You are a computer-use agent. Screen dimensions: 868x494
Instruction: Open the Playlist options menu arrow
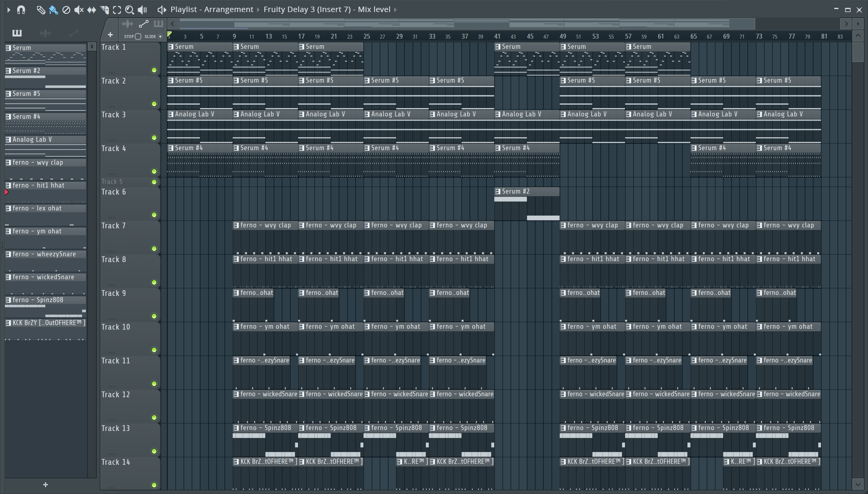pos(9,10)
